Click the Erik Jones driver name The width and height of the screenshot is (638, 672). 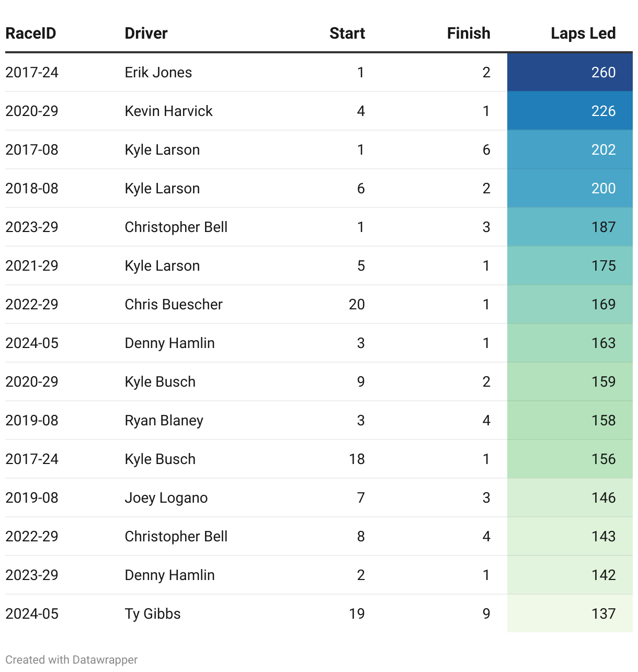pyautogui.click(x=158, y=72)
